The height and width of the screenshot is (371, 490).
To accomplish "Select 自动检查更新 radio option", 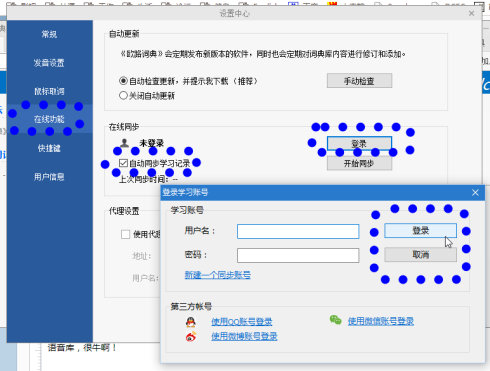I will pyautogui.click(x=123, y=81).
